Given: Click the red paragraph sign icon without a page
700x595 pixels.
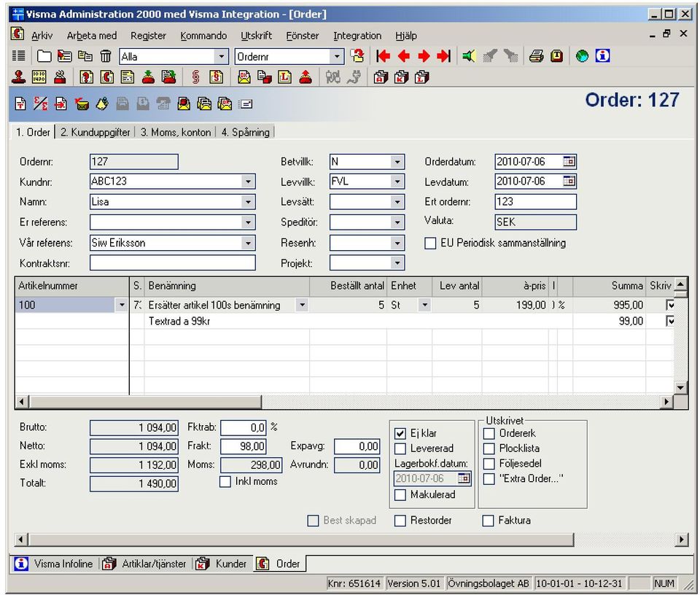Looking at the screenshot, I should pyautogui.click(x=195, y=77).
